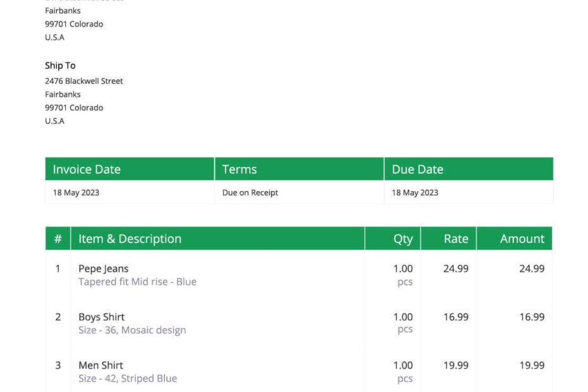Image resolution: width=588 pixels, height=392 pixels.
Task: Click the Item & Description table header
Action: (130, 238)
